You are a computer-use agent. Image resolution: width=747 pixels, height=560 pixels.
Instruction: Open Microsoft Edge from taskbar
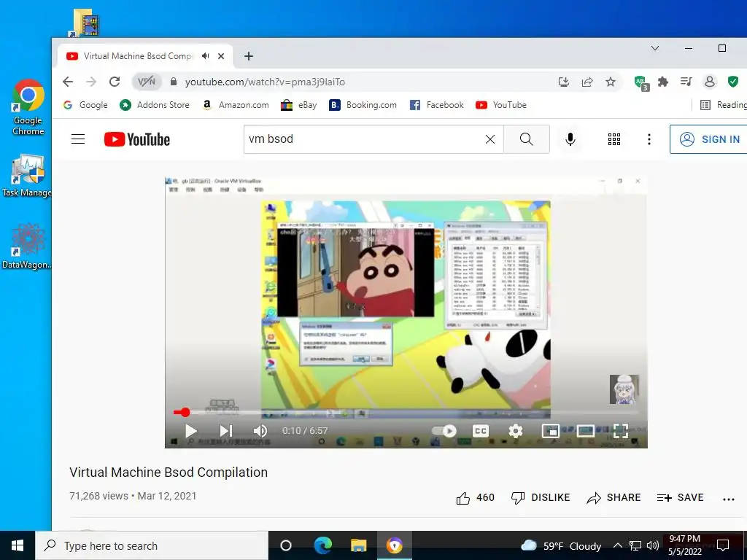[x=322, y=545]
